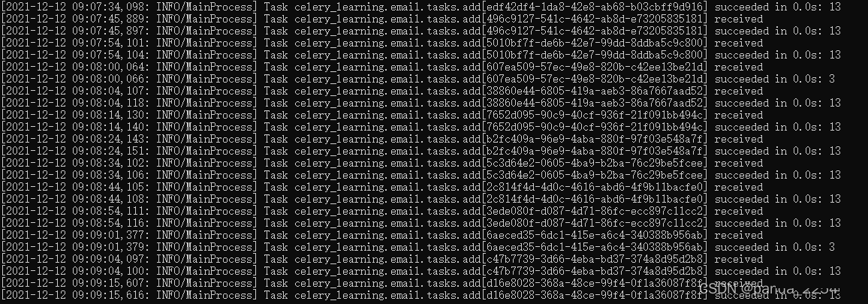Screen dimensions: 868x304
Task: Click task ID c47b7739 received line
Action: pyautogui.click(x=382, y=259)
